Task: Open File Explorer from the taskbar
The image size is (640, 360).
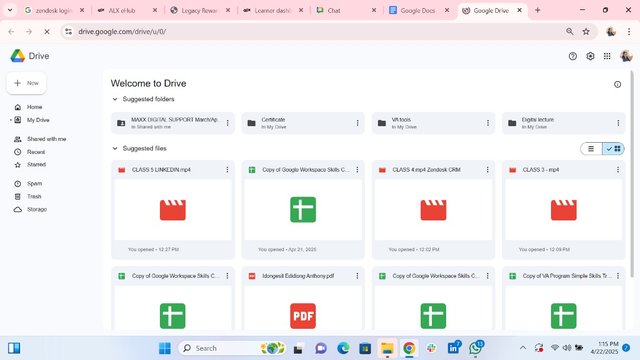Action: [x=387, y=348]
